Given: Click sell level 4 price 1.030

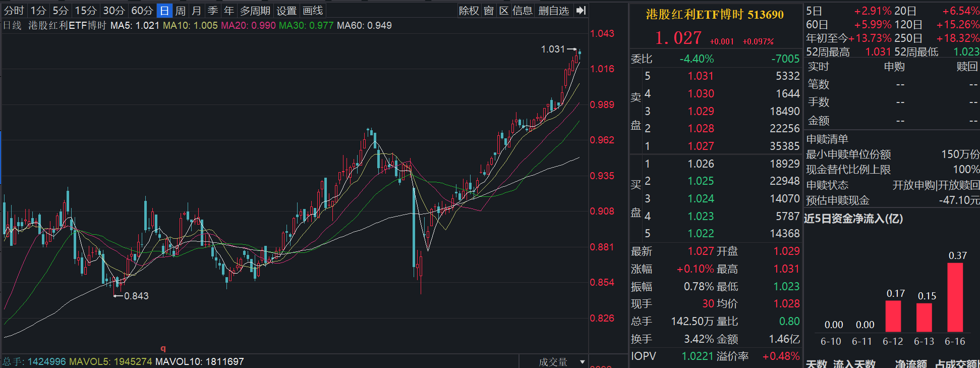Looking at the screenshot, I should click(701, 93).
